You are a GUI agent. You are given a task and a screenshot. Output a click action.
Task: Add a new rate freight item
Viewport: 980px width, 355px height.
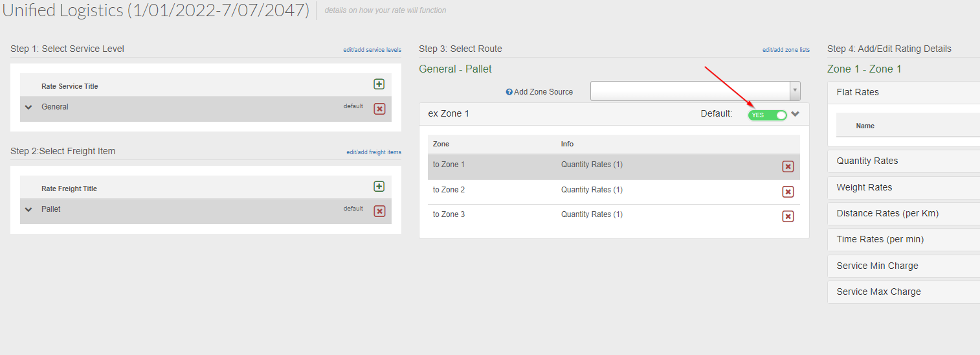pyautogui.click(x=379, y=187)
